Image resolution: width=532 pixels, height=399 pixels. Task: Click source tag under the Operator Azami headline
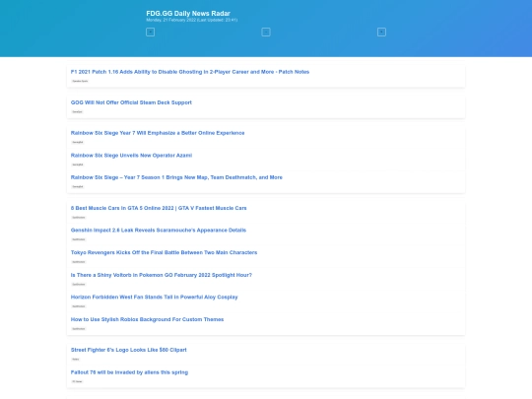click(x=78, y=165)
